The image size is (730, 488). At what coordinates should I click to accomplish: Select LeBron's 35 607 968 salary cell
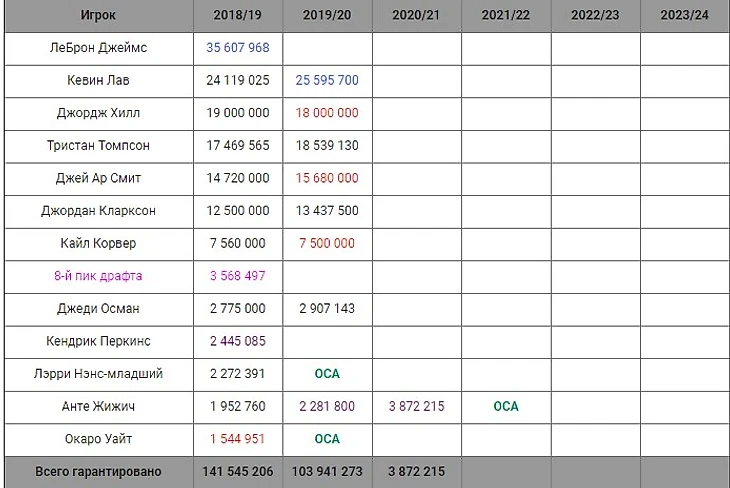238,48
